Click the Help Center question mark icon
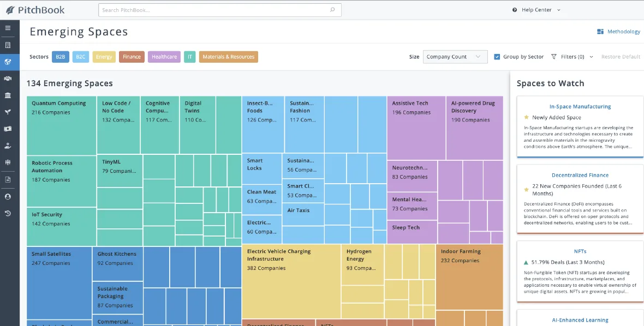This screenshot has height=326, width=644. [515, 10]
